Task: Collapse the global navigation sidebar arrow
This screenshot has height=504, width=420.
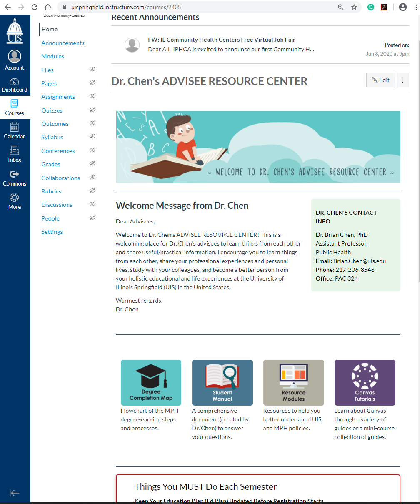Action: point(15,493)
